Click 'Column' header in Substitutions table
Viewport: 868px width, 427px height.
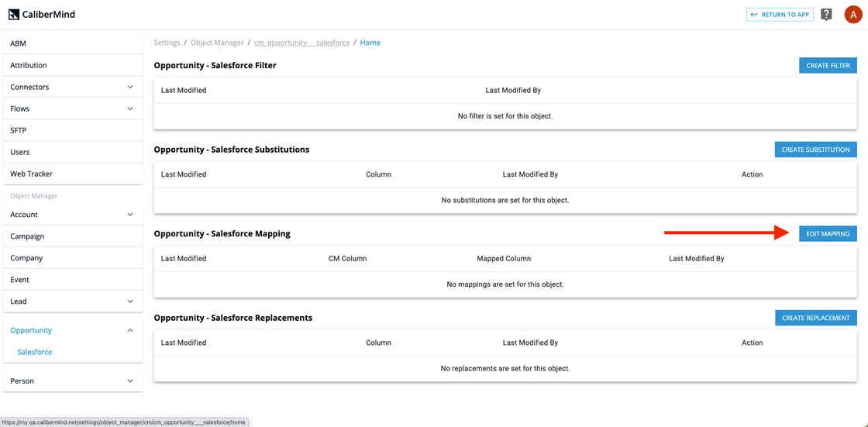pyautogui.click(x=379, y=174)
